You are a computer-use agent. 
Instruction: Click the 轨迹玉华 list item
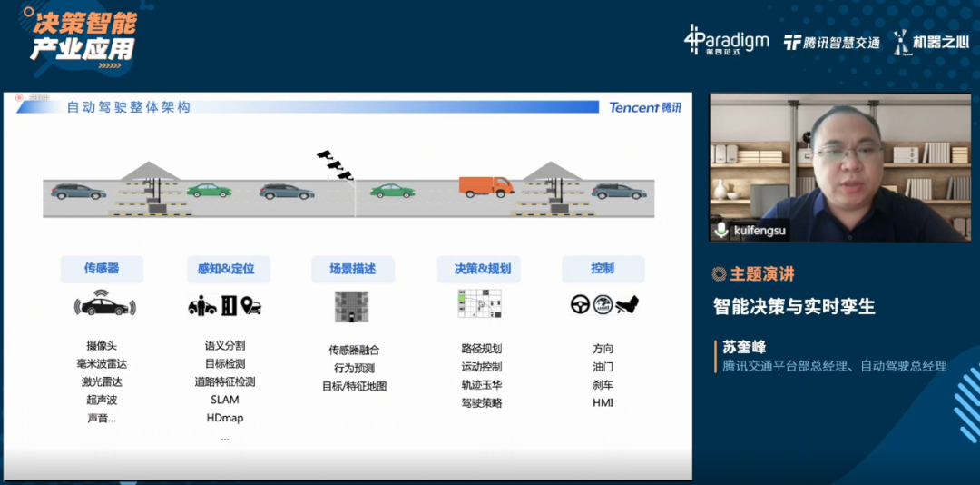[x=482, y=385]
